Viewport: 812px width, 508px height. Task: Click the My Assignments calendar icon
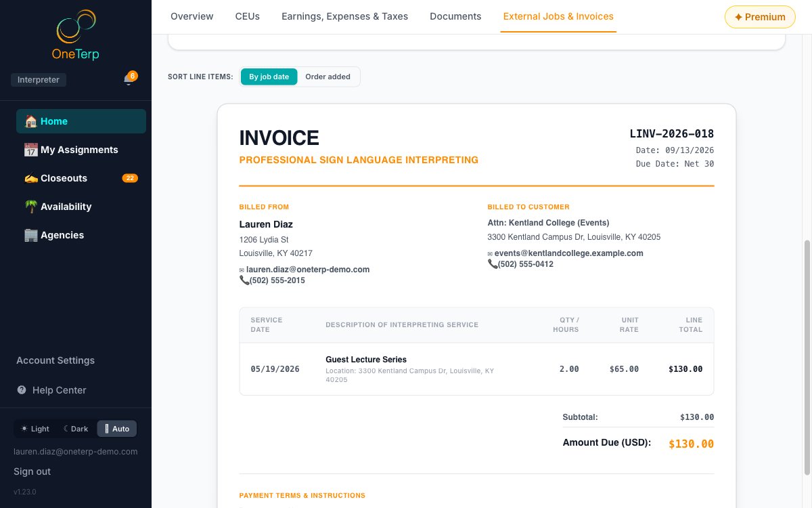[x=30, y=150]
